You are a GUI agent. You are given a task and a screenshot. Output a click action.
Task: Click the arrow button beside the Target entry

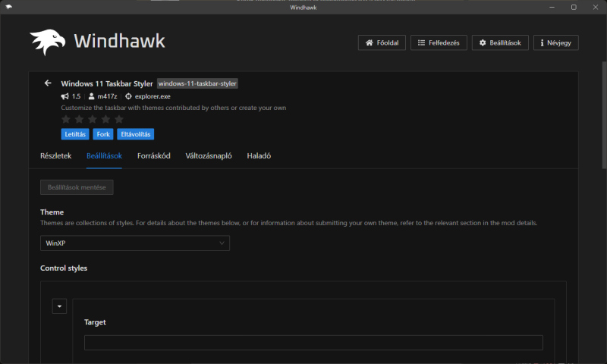(59, 306)
